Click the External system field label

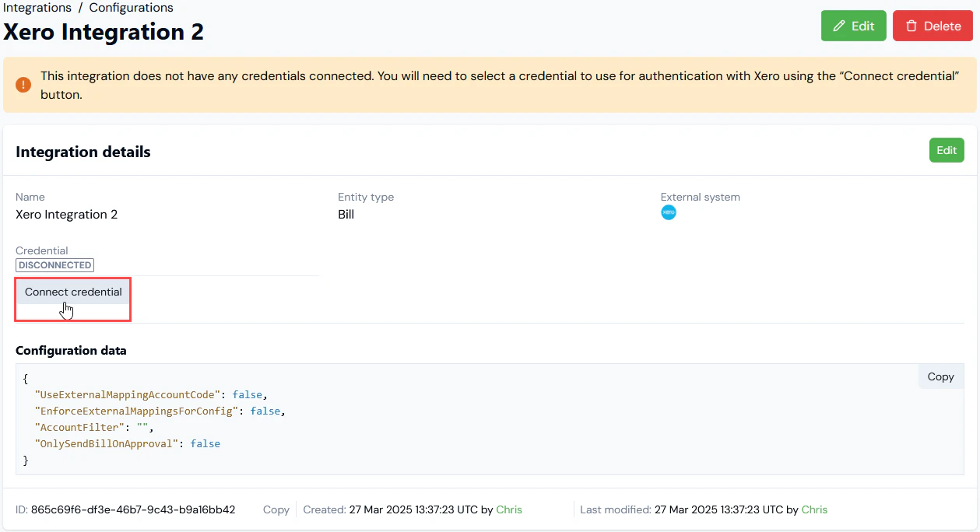(x=701, y=197)
